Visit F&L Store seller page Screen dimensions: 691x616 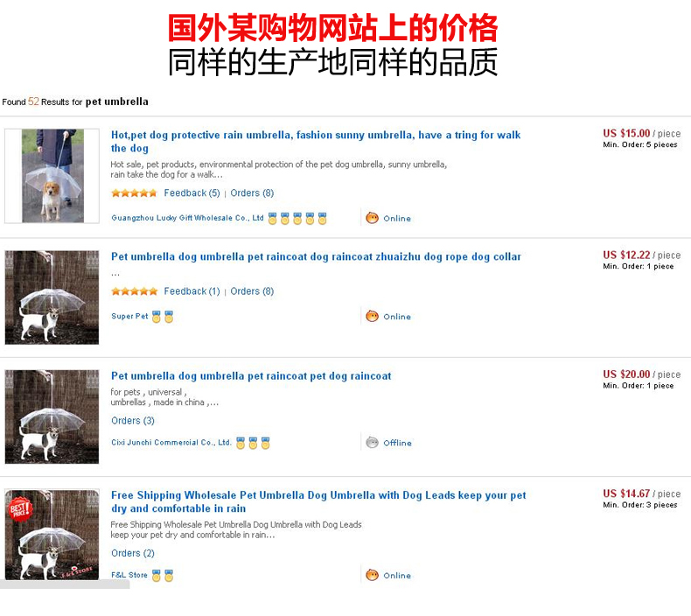(129, 575)
